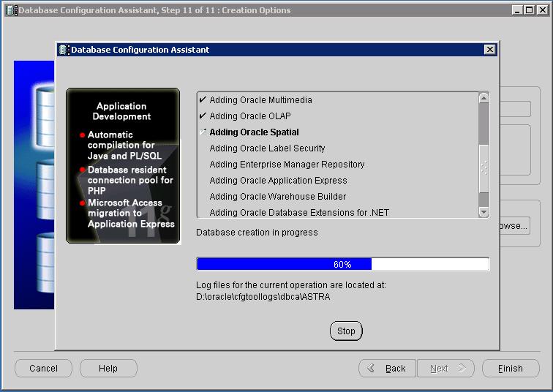This screenshot has height=392, width=553.
Task: Click 'Microsoft Access migration' bullet text
Action: (131, 214)
